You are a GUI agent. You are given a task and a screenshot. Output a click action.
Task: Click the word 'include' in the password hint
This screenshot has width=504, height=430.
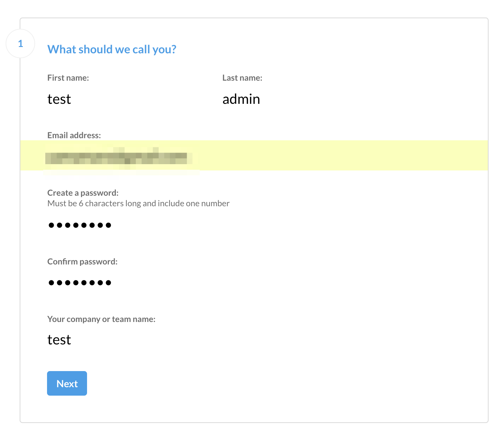[x=171, y=203]
